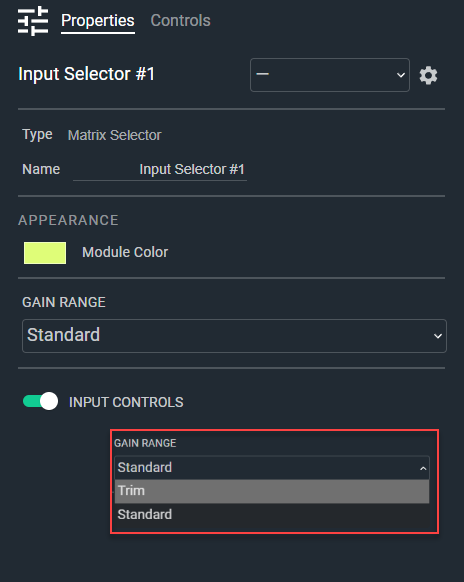The width and height of the screenshot is (464, 582).
Task: Click the Matrix Selector type text
Action: (115, 135)
